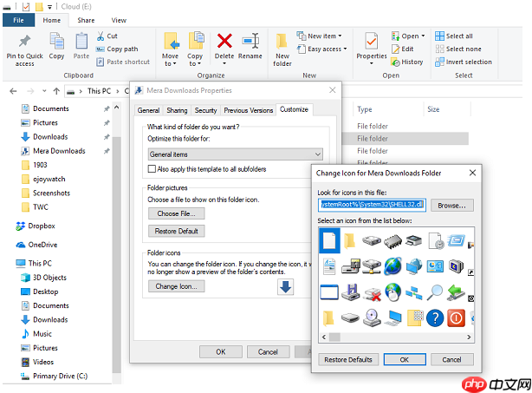532x393 pixels.
Task: Check Also apply template to subfolders
Action: [152, 169]
